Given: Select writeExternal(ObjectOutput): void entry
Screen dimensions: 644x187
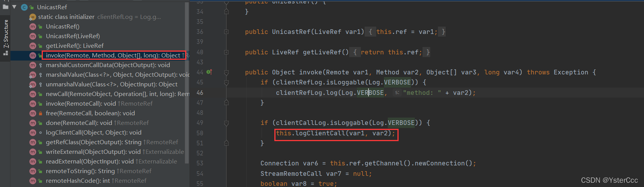Looking at the screenshot, I should click(x=93, y=152).
